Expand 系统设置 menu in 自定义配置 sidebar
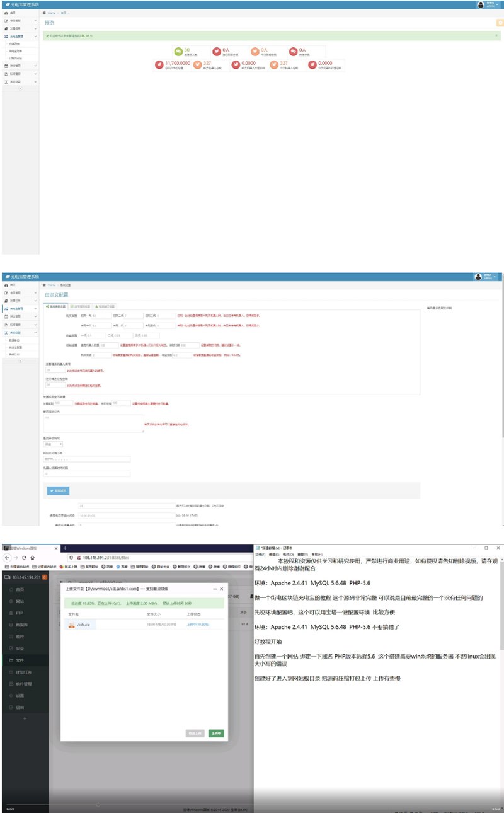The width and height of the screenshot is (504, 813). 20,332
